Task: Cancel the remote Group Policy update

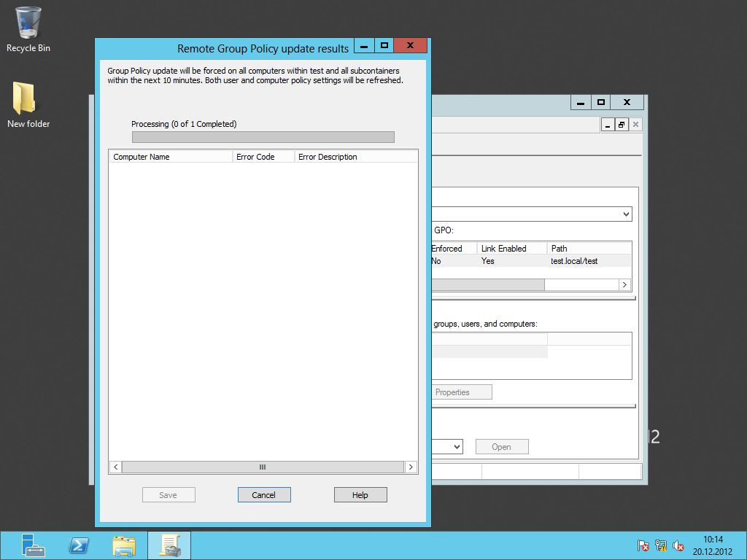Action: click(264, 495)
